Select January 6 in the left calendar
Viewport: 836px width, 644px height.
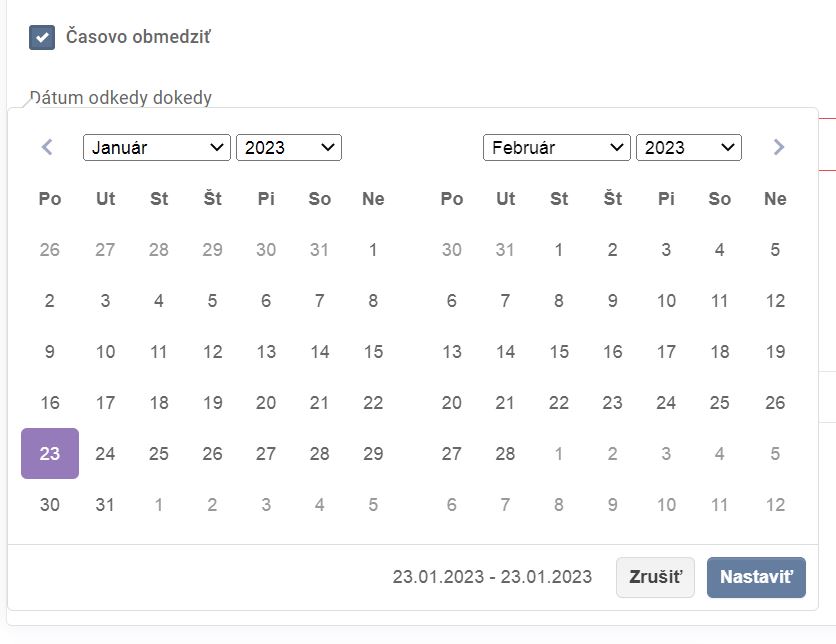[x=266, y=301]
